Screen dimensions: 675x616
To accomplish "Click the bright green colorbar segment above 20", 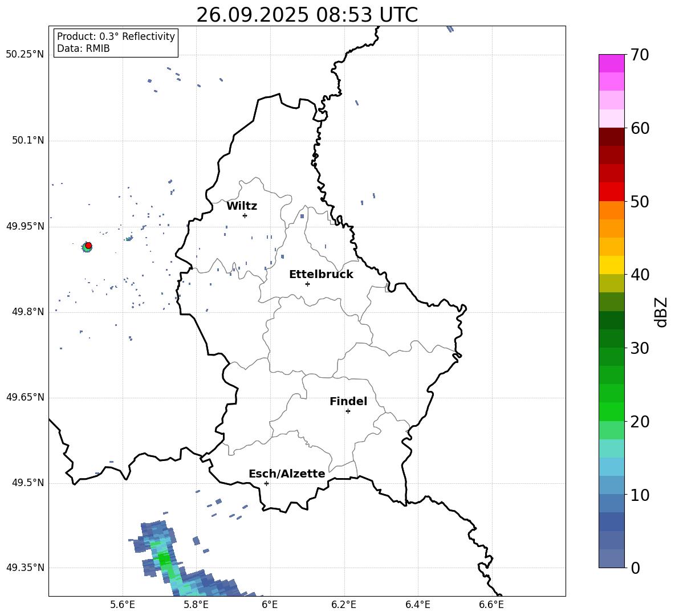I will tap(611, 411).
